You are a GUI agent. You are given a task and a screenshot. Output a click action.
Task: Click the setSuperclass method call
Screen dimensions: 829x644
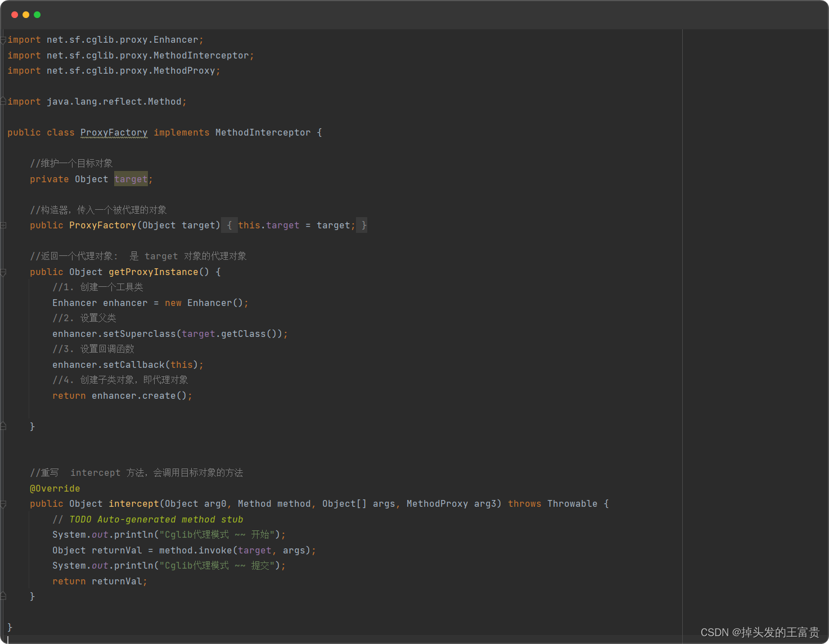(x=139, y=334)
